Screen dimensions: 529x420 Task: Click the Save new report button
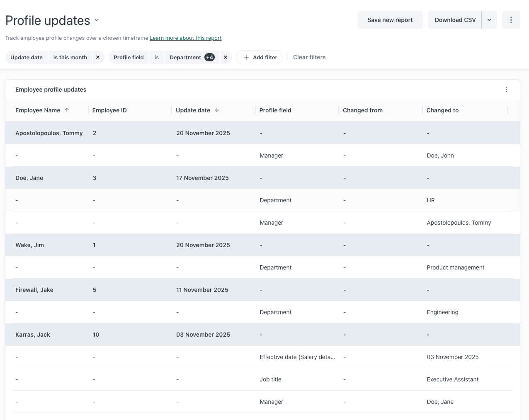(390, 20)
